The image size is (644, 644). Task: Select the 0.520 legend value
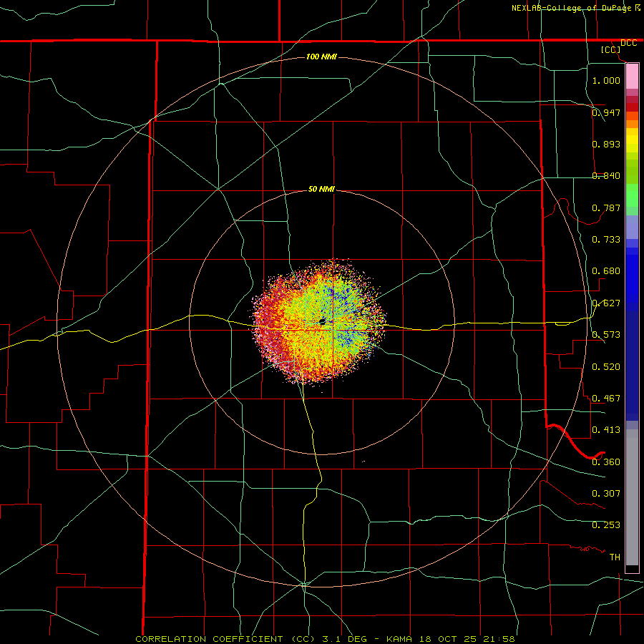606,367
